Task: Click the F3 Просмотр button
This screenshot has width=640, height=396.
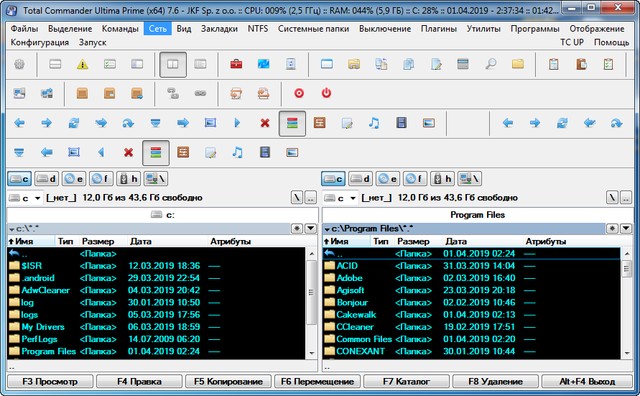Action: coord(50,381)
